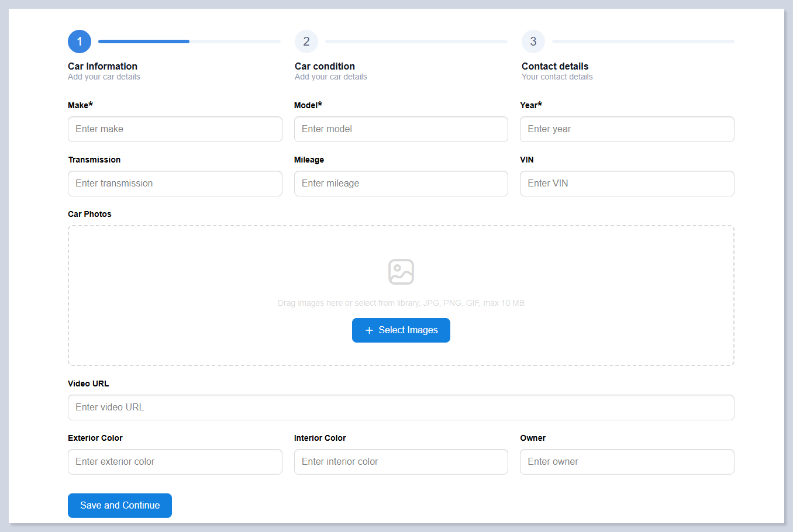Click the image placeholder icon in upload area

[401, 272]
